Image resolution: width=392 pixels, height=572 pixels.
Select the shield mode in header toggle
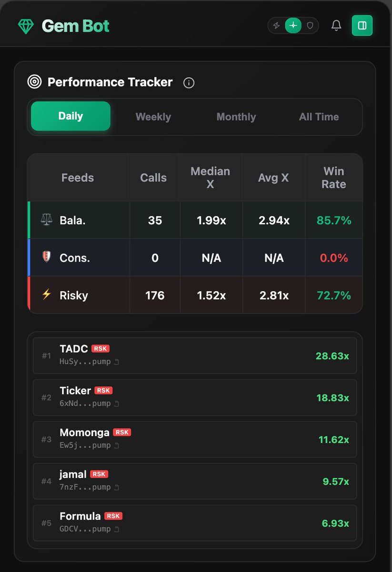coord(310,25)
